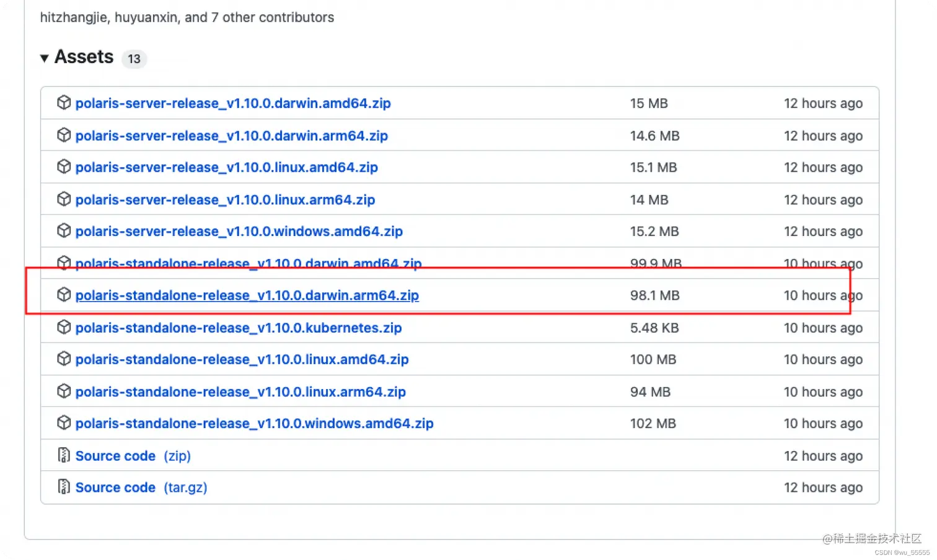The image size is (937, 560).
Task: Click the 5.48 KB size value
Action: pos(654,328)
